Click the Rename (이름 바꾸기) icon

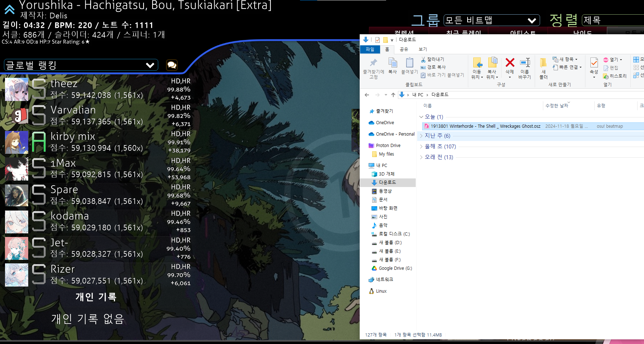tap(525, 62)
